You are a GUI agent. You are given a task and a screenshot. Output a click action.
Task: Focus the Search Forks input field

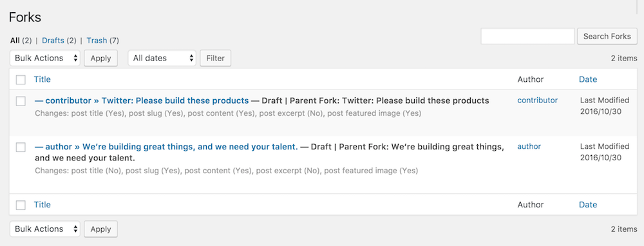point(527,36)
